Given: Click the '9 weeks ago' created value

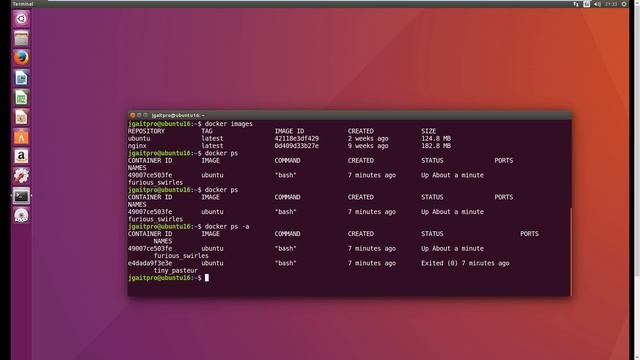Looking at the screenshot, I should [x=368, y=146].
